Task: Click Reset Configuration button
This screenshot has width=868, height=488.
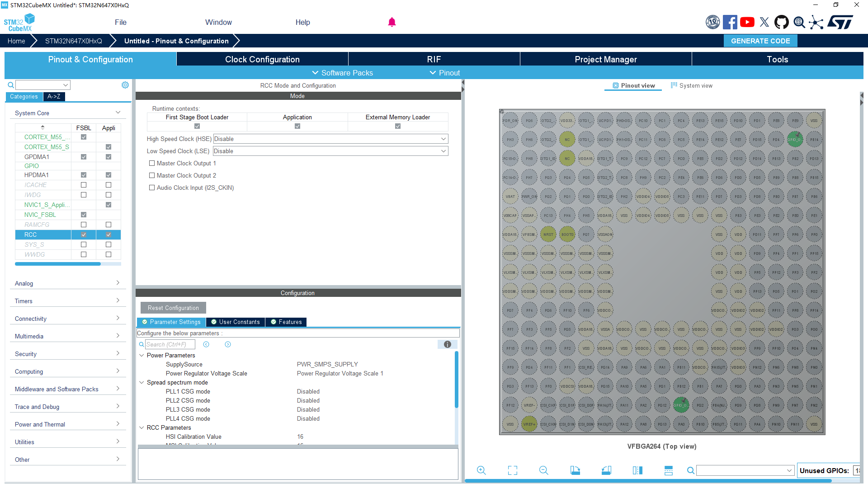Action: point(173,308)
